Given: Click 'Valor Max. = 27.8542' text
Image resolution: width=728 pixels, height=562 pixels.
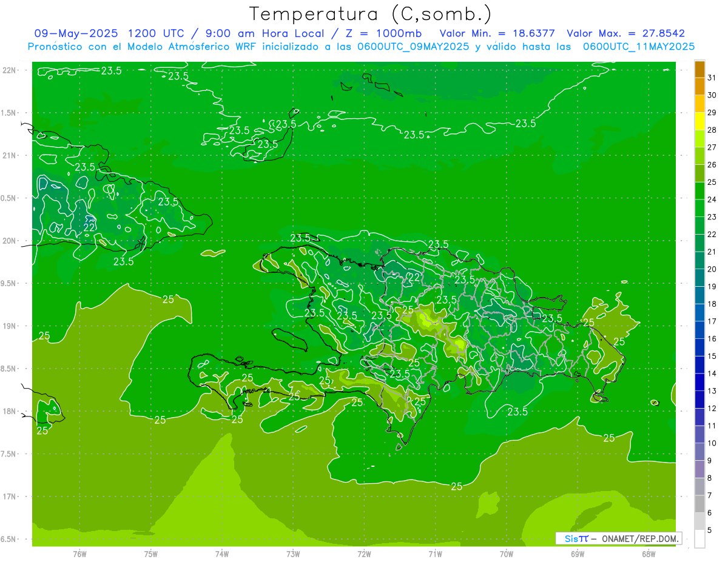Looking at the screenshot, I should coord(626,33).
